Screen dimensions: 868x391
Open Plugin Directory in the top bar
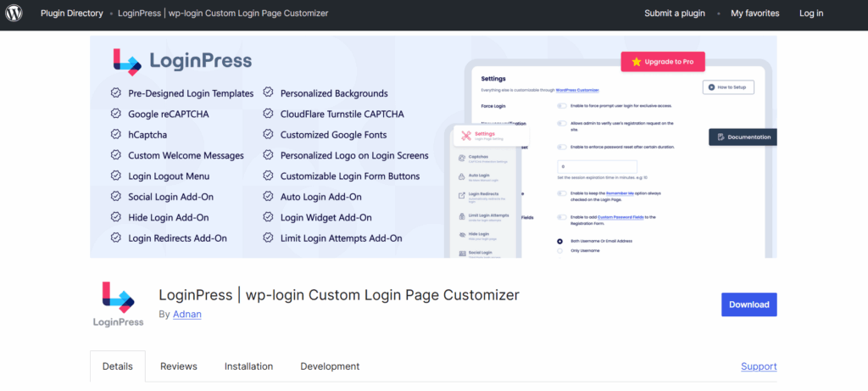(x=72, y=14)
